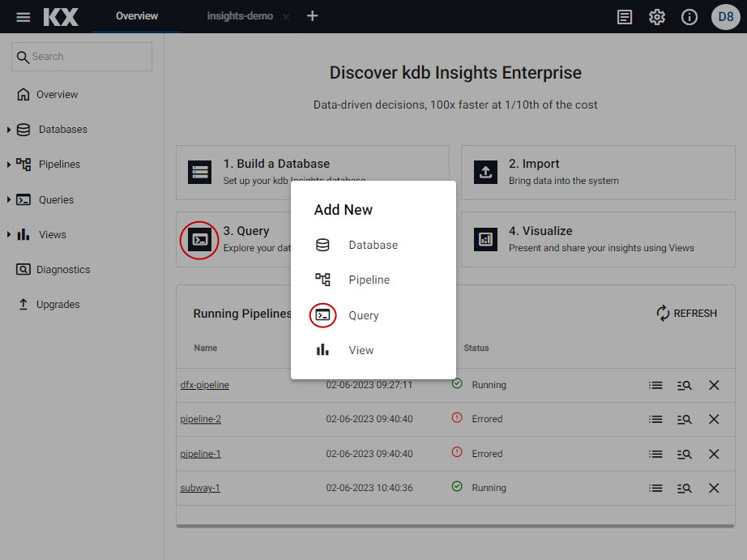Screen dimensions: 747x560
Task: Click the View bar-chart icon in Add New
Action: (322, 350)
